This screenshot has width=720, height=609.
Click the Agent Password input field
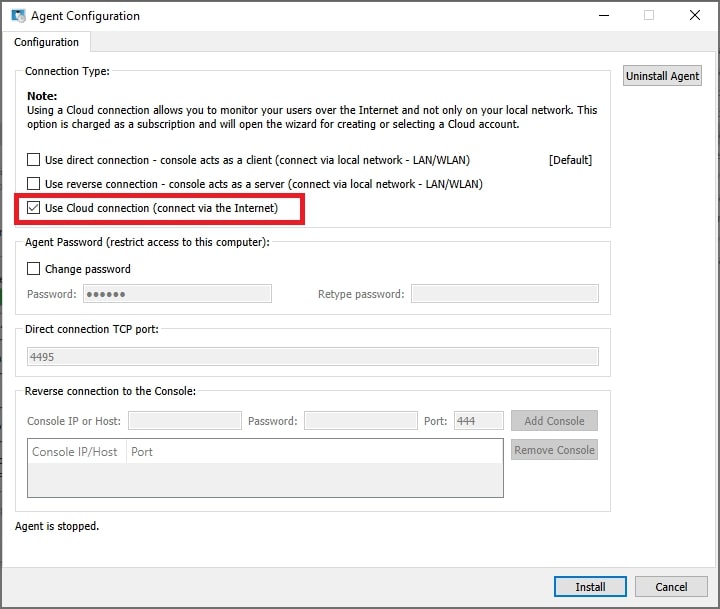(177, 294)
